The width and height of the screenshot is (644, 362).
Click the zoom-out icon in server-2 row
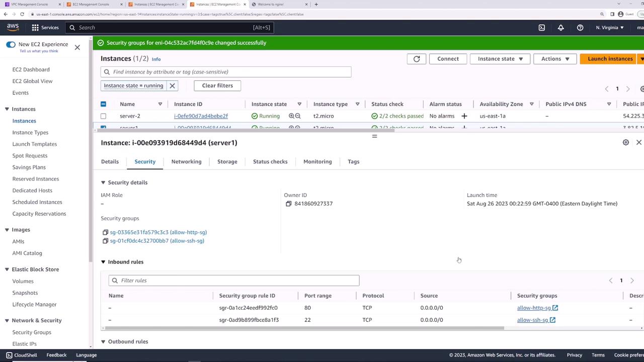(x=298, y=116)
